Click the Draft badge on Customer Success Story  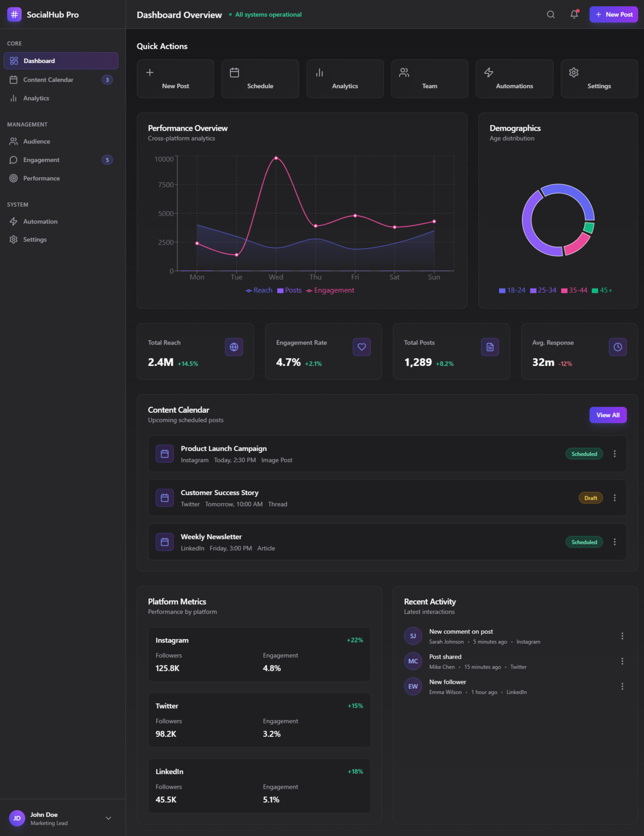[x=591, y=498]
